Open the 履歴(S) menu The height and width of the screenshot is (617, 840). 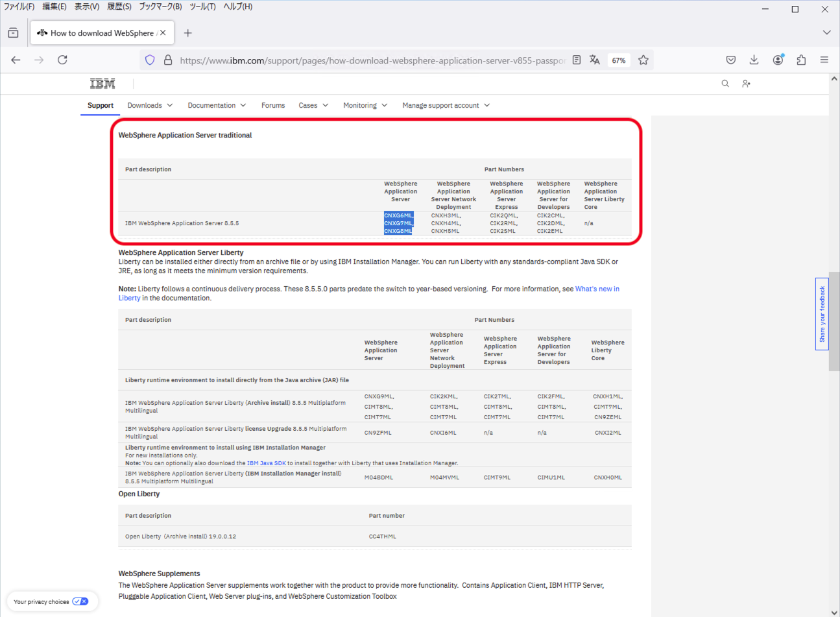(x=119, y=6)
